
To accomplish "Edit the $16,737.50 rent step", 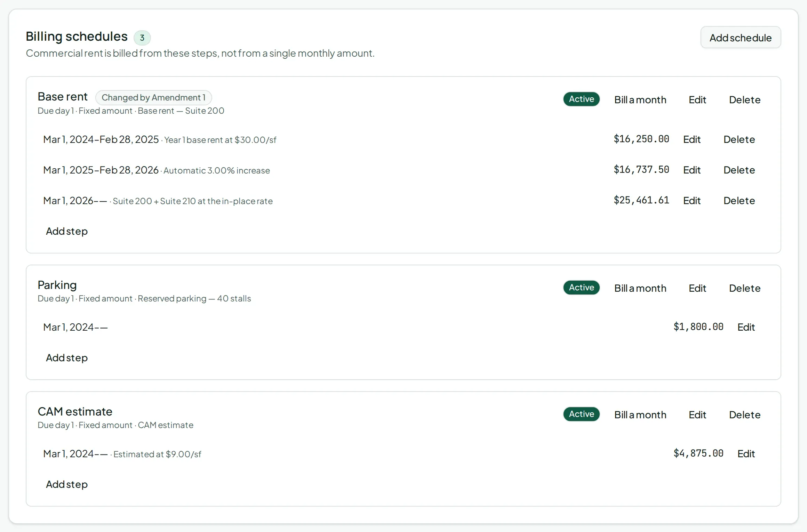I will tap(692, 170).
